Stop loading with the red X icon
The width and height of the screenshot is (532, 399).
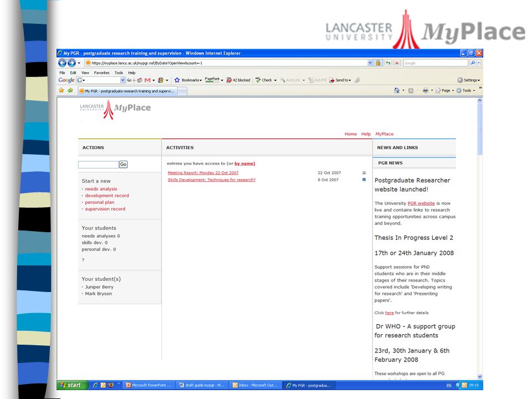click(397, 63)
